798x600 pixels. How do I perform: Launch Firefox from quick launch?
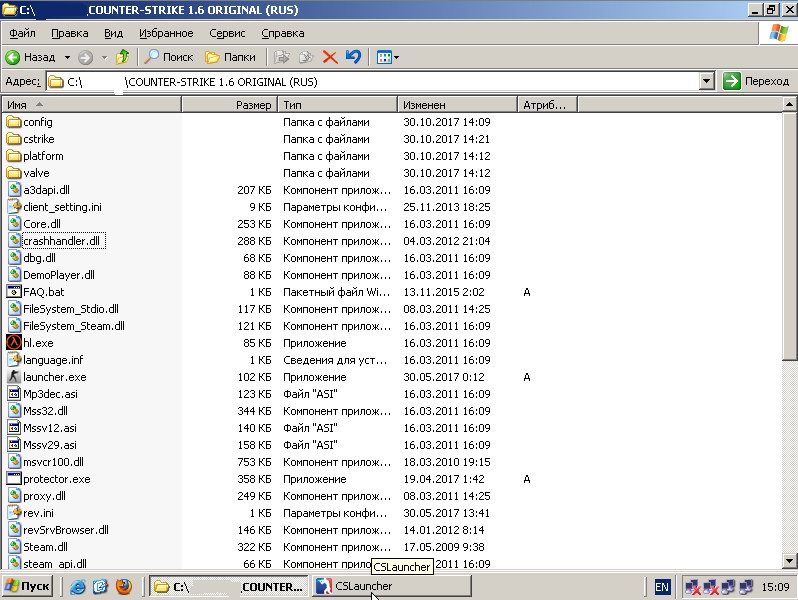[124, 587]
